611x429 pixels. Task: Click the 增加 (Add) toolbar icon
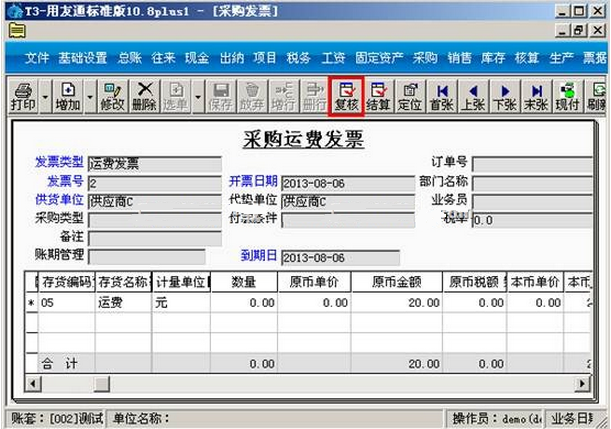click(x=67, y=96)
